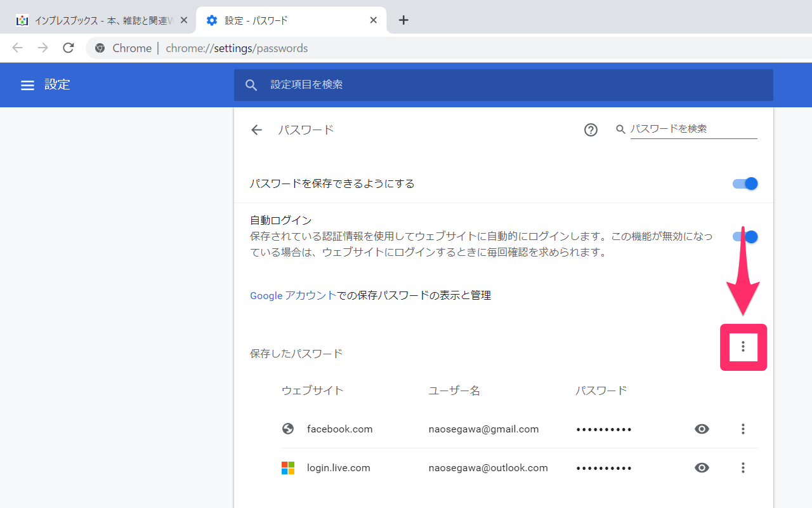Open the hamburger menu beside 設定

27,85
